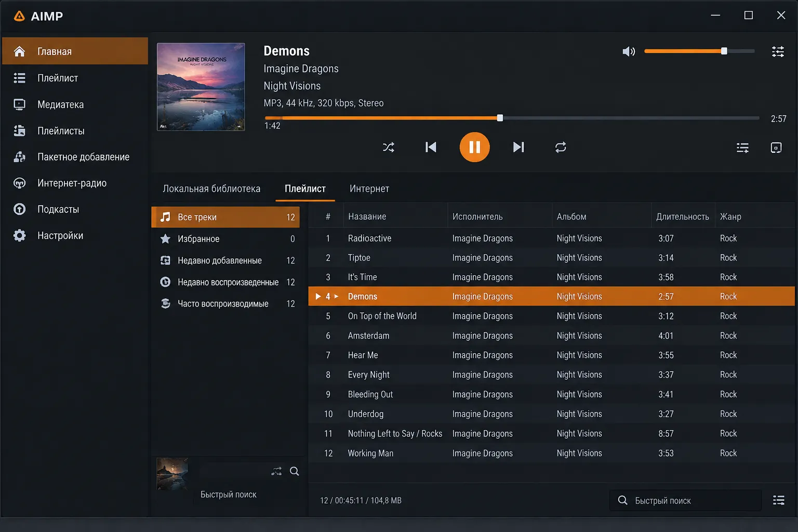Toggle shuffle playback mode
This screenshot has height=532, width=798.
(x=389, y=148)
